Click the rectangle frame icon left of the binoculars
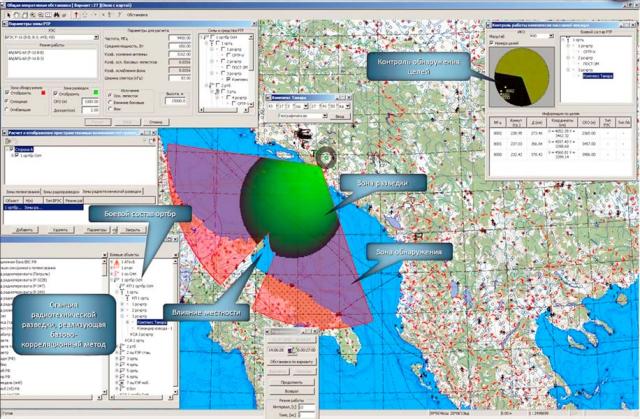640x419 pixels. 48,15
